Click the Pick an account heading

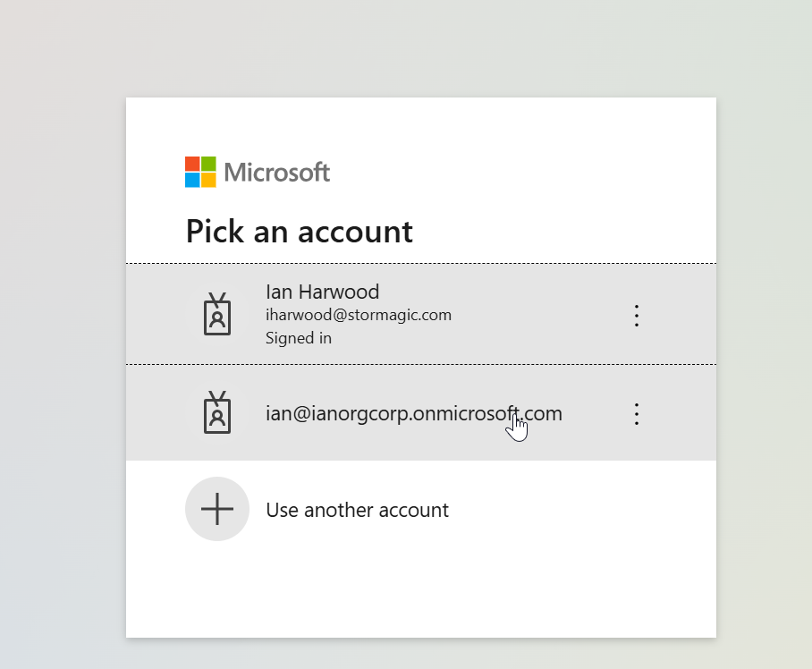click(x=300, y=232)
